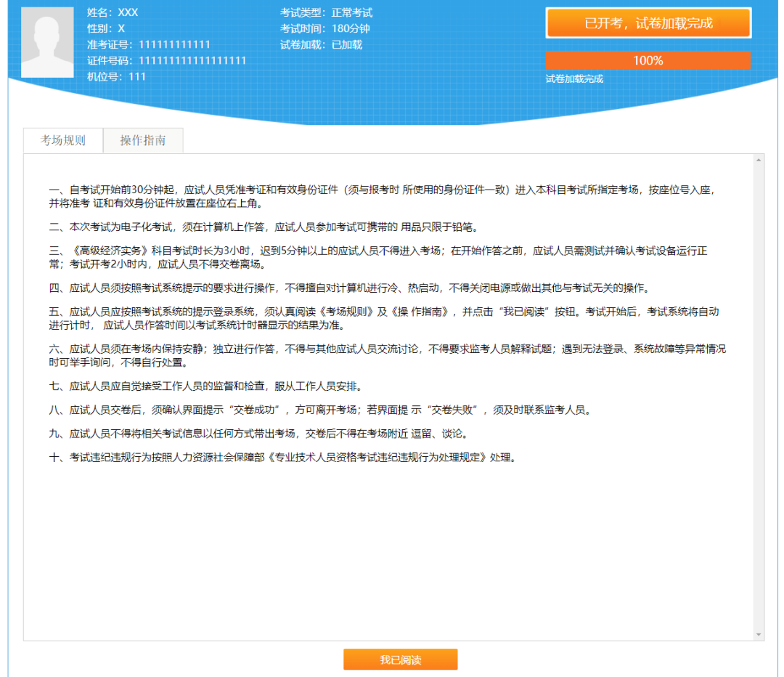Click the scrollbar up arrow in rules panel
This screenshot has width=784, height=677.
click(759, 159)
